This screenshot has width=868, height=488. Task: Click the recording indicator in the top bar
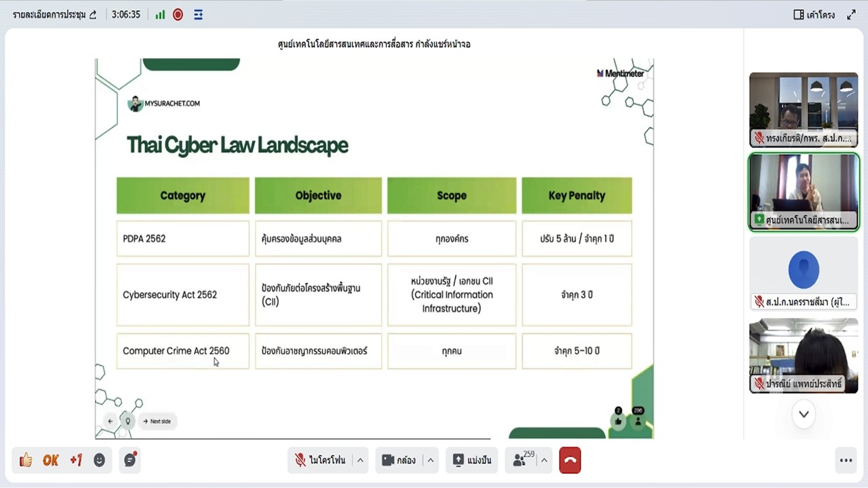click(x=177, y=14)
